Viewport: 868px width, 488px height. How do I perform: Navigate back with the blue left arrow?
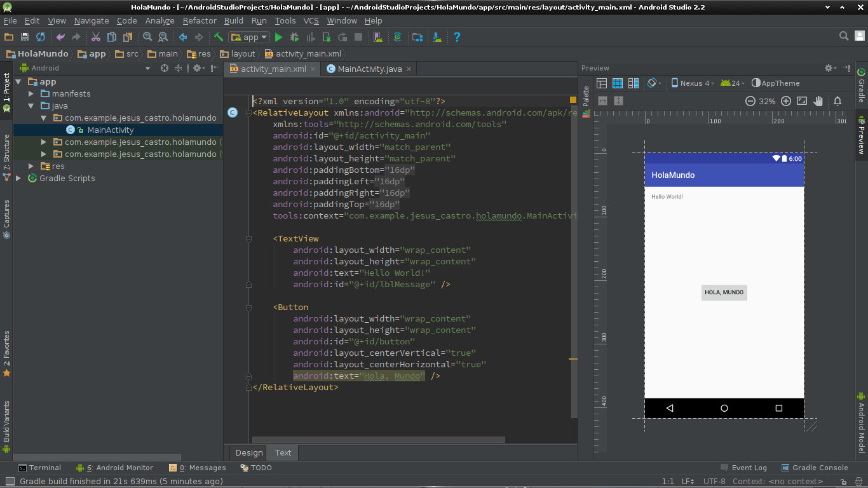coord(183,37)
